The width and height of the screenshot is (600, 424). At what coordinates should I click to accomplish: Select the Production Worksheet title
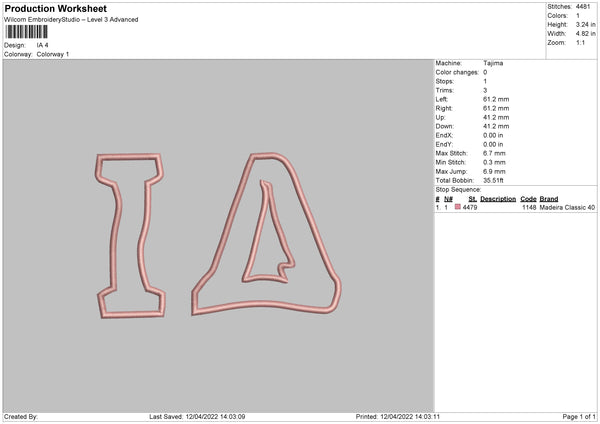55,8
